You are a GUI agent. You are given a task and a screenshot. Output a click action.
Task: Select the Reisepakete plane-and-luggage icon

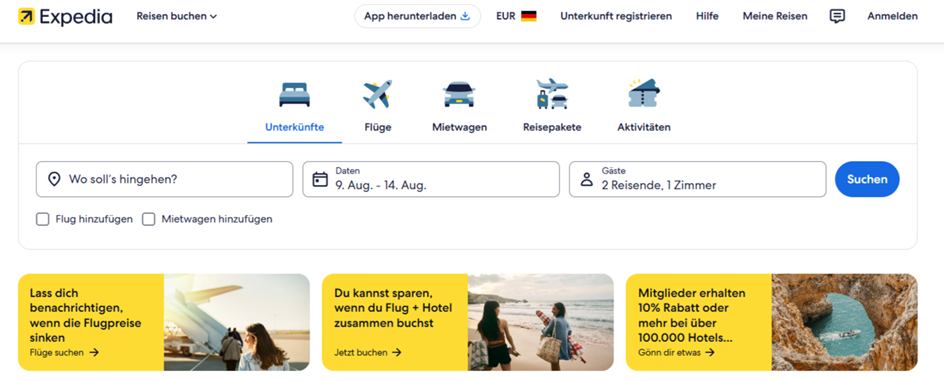pos(552,94)
